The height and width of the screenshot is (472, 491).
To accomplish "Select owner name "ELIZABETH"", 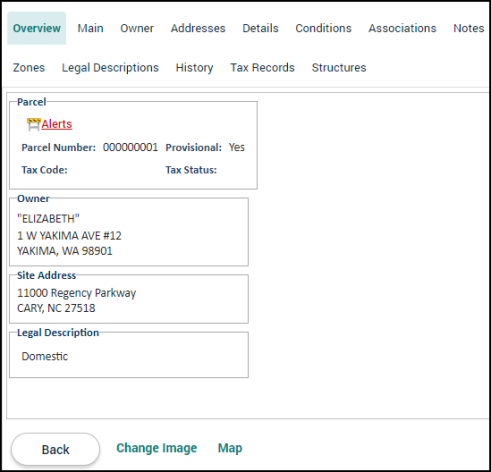I will [x=48, y=219].
